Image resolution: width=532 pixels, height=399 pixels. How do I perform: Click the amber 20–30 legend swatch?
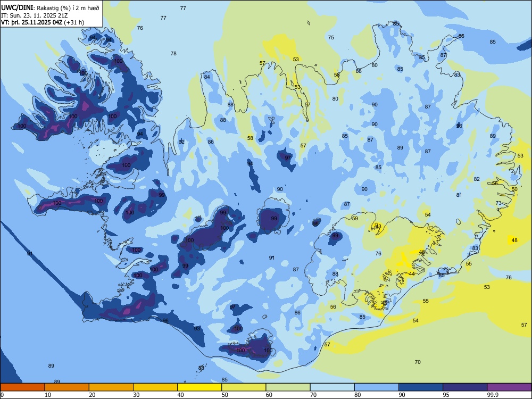coord(111,387)
